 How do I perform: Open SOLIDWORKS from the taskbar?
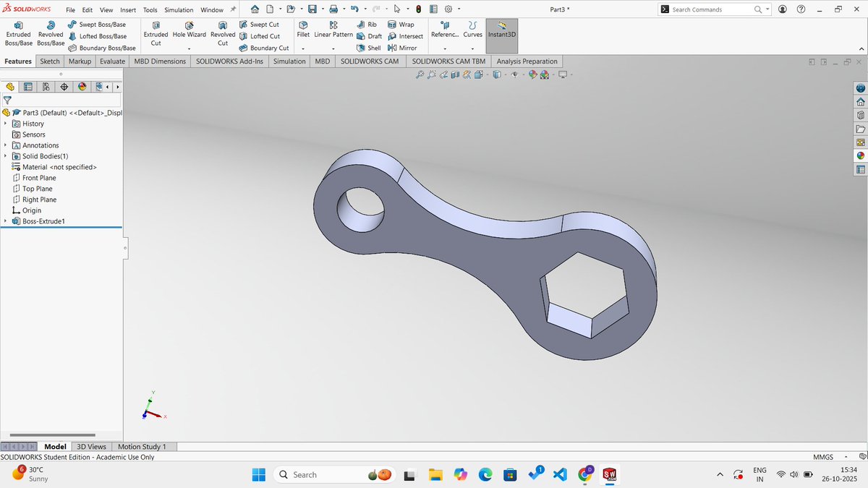(609, 474)
